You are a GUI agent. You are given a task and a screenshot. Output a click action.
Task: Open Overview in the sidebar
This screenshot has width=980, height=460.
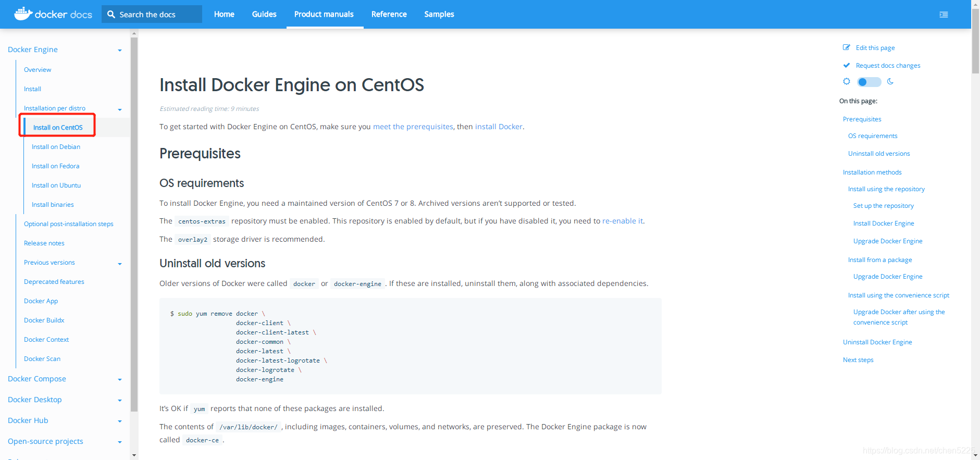coord(38,70)
